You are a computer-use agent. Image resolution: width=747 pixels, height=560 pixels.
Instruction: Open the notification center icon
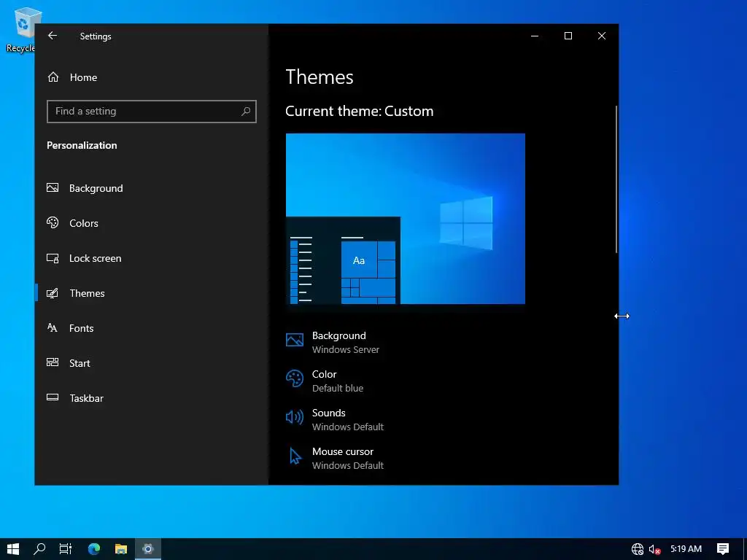pos(723,549)
